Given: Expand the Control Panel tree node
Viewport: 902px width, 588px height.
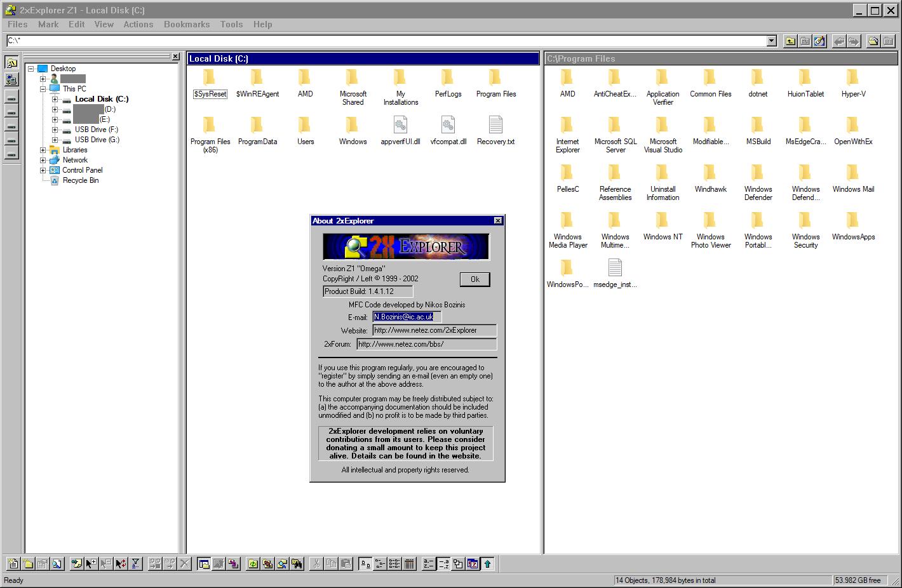Looking at the screenshot, I should 43,170.
